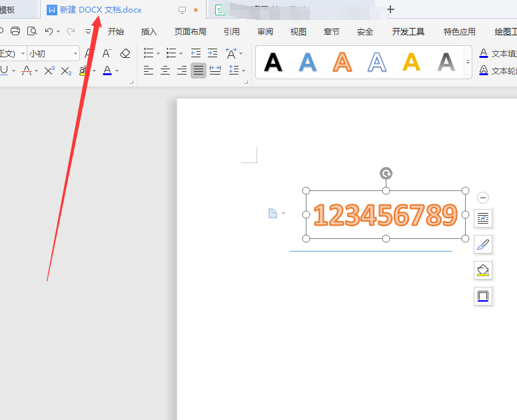This screenshot has height=420, width=517.
Task: Switch to the 页面布局 ribbon tab
Action: (191, 31)
